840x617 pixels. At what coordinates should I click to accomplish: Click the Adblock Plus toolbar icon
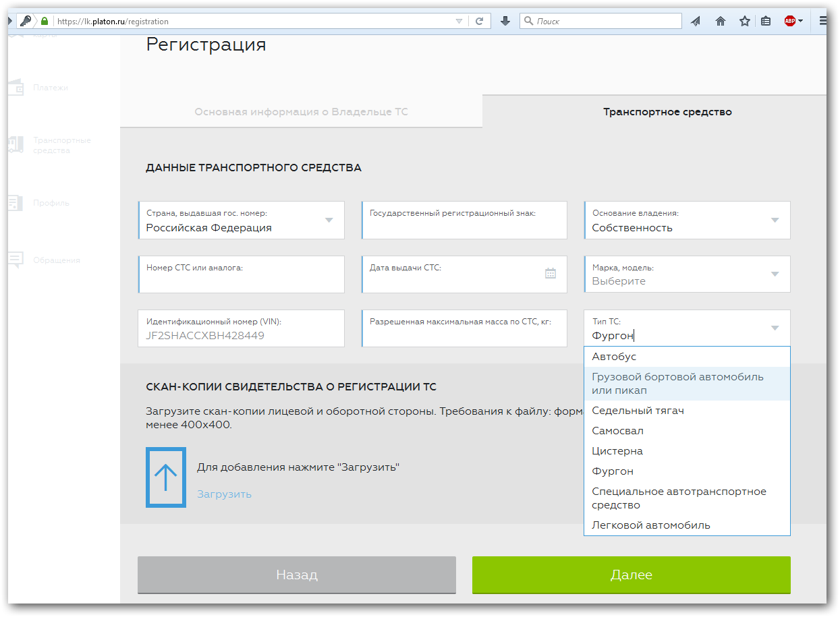pyautogui.click(x=790, y=21)
